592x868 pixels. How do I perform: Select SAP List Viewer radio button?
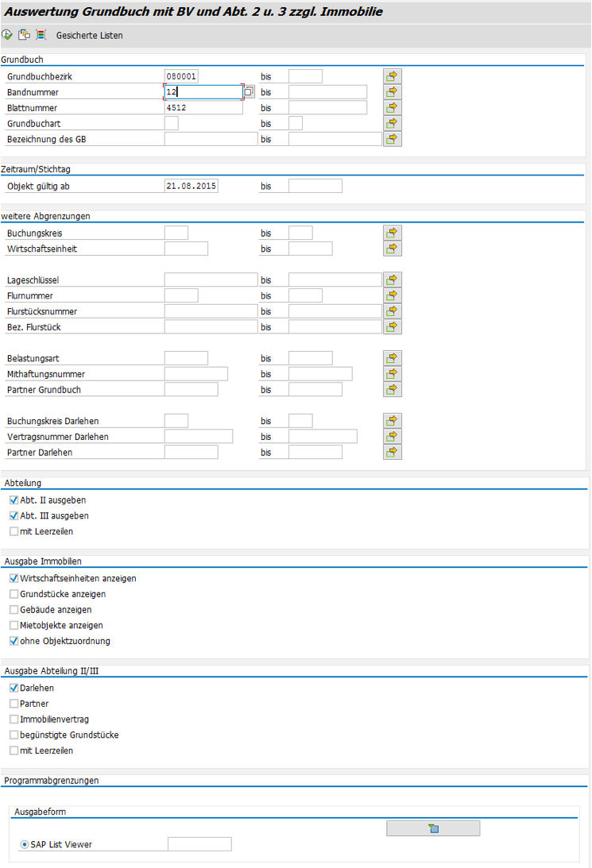pos(25,844)
